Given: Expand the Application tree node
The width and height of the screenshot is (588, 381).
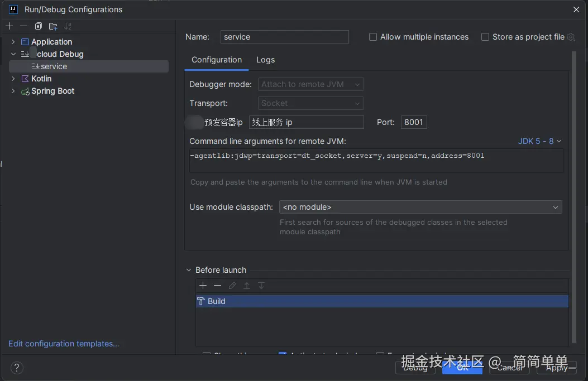Looking at the screenshot, I should [13, 42].
